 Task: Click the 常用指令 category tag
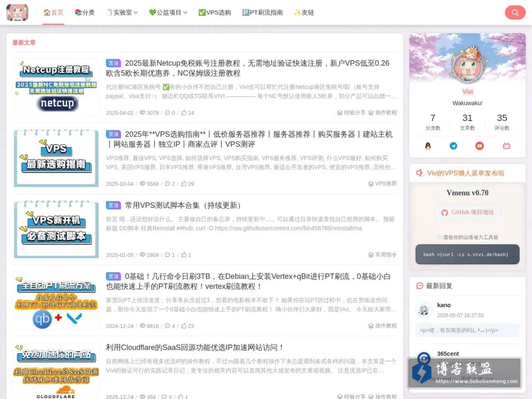[386, 254]
